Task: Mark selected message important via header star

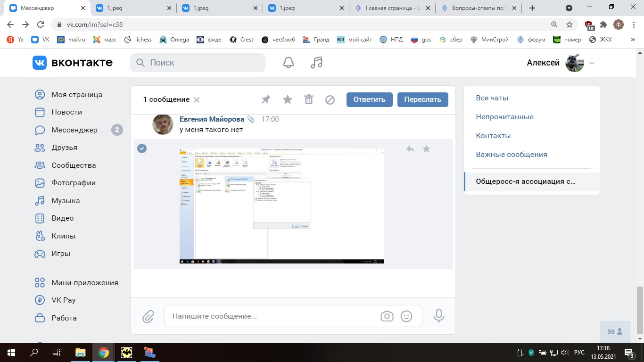Action: point(287,99)
